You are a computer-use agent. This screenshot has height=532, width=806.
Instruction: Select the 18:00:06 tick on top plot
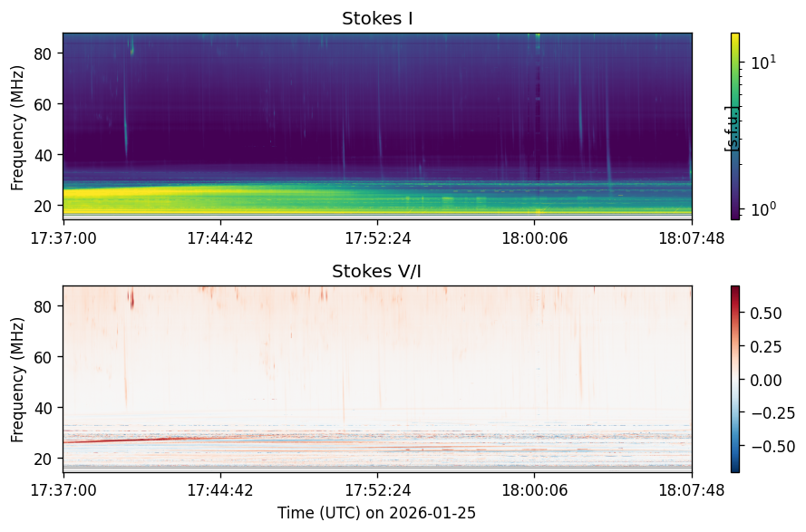(535, 238)
